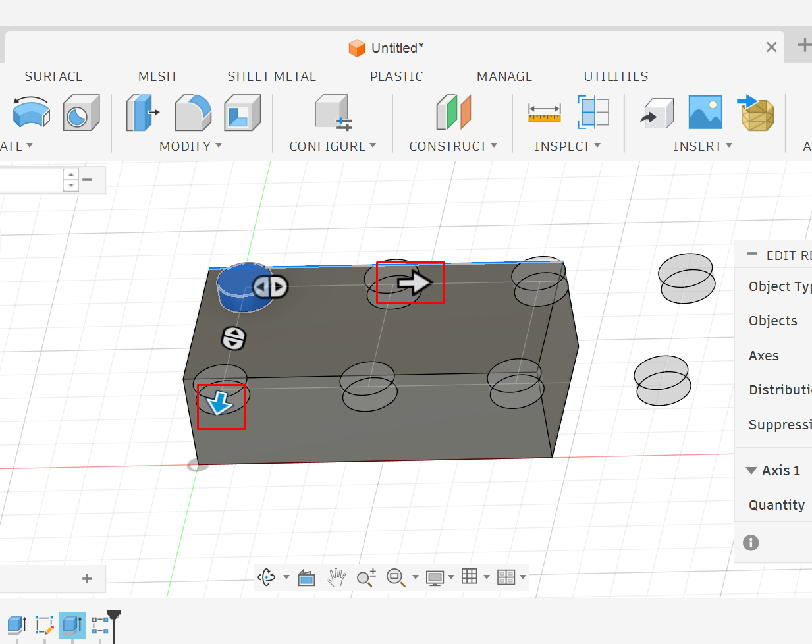Choose the Insert Mesh icon

[x=756, y=113]
